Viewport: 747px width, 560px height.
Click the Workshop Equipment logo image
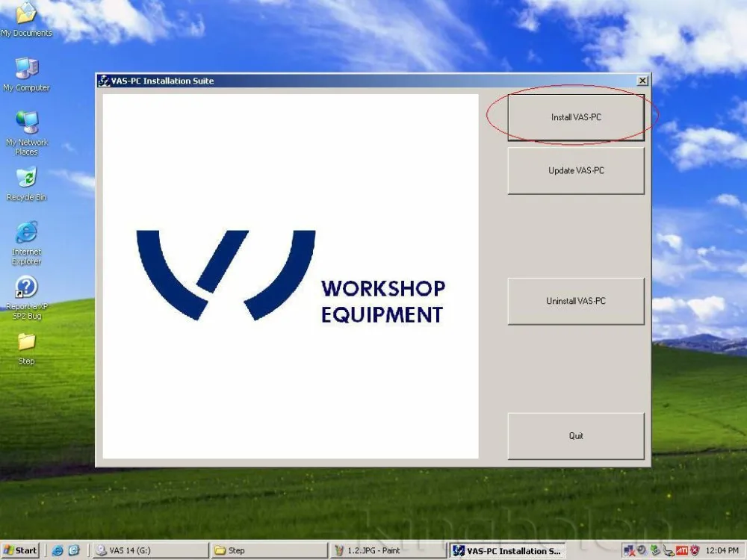coord(291,276)
